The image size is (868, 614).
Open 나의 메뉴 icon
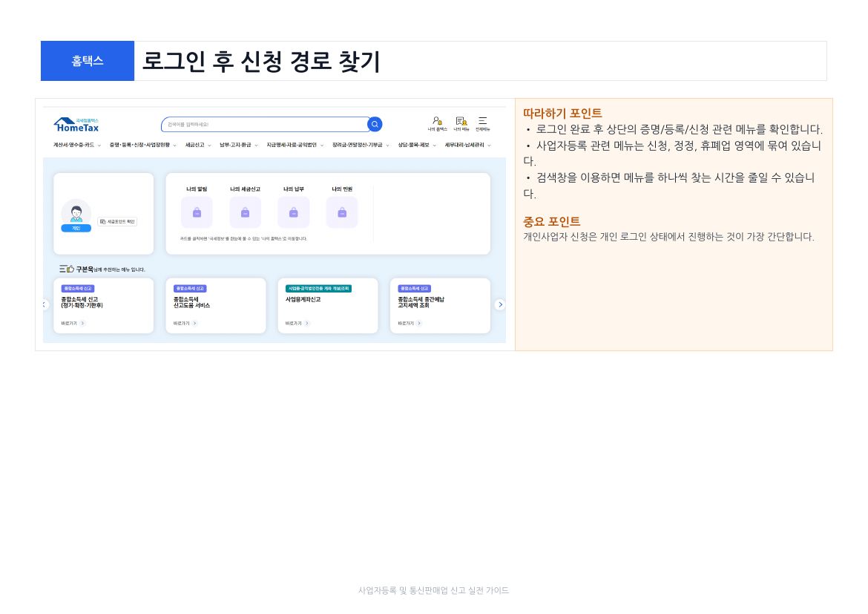pyautogui.click(x=461, y=123)
